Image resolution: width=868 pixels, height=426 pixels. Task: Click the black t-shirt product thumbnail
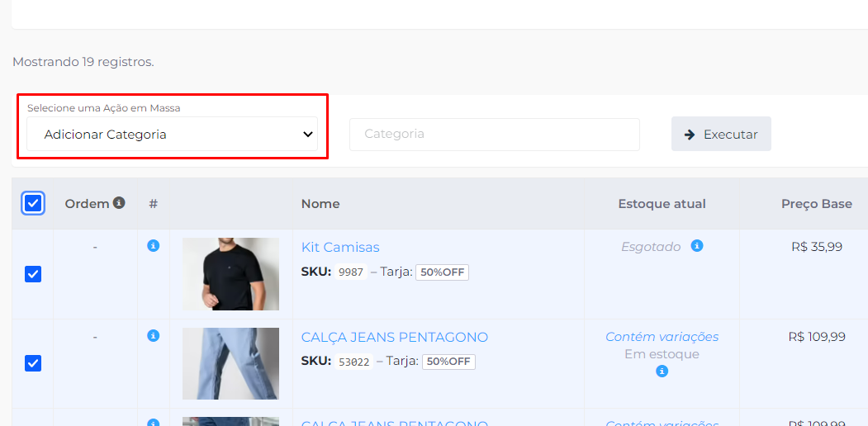point(231,274)
